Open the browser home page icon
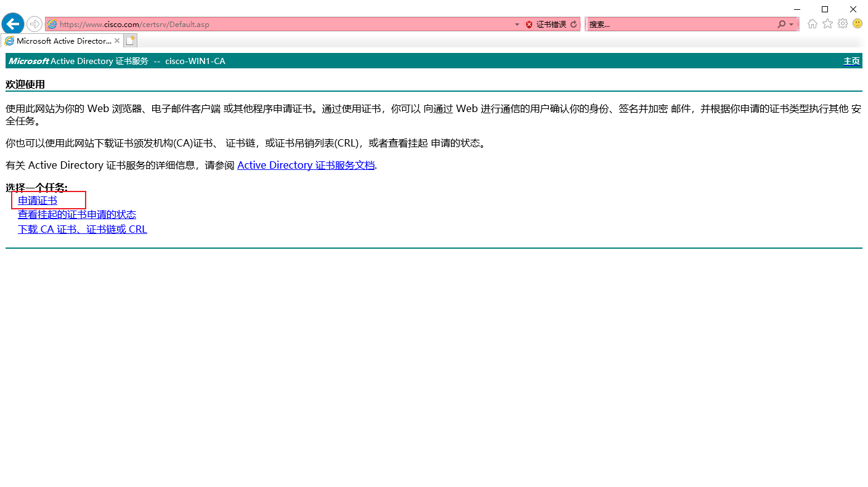Screen dimensions: 868x487 coord(813,24)
